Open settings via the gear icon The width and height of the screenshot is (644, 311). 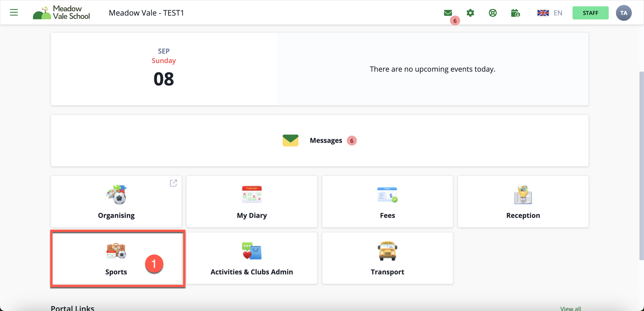470,13
